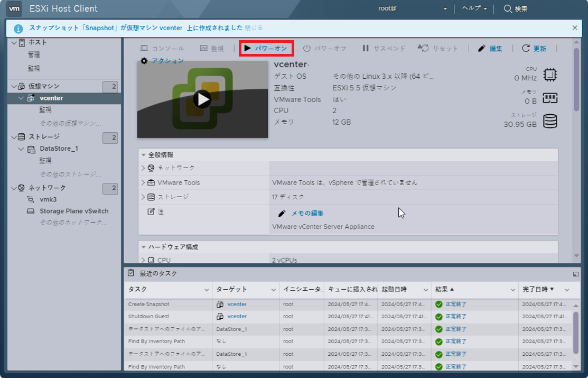This screenshot has height=378, width=588.
Task: Expand the VMware Tools row
Action: point(143,182)
